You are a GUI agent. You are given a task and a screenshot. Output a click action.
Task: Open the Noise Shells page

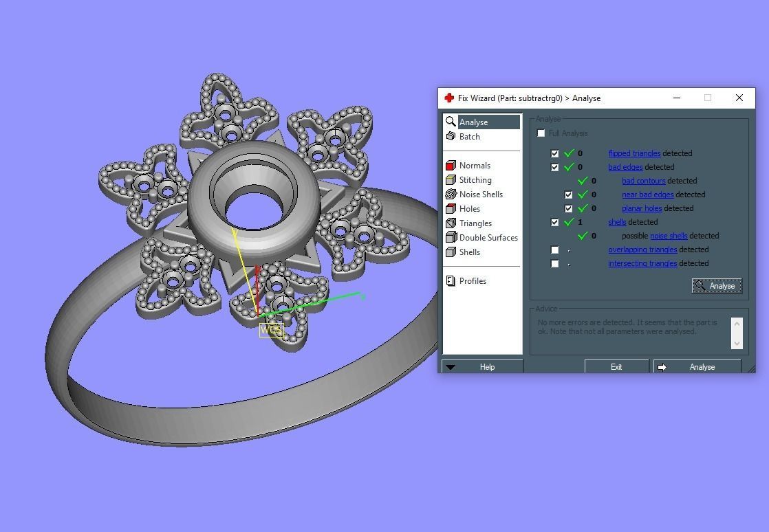pyautogui.click(x=481, y=195)
